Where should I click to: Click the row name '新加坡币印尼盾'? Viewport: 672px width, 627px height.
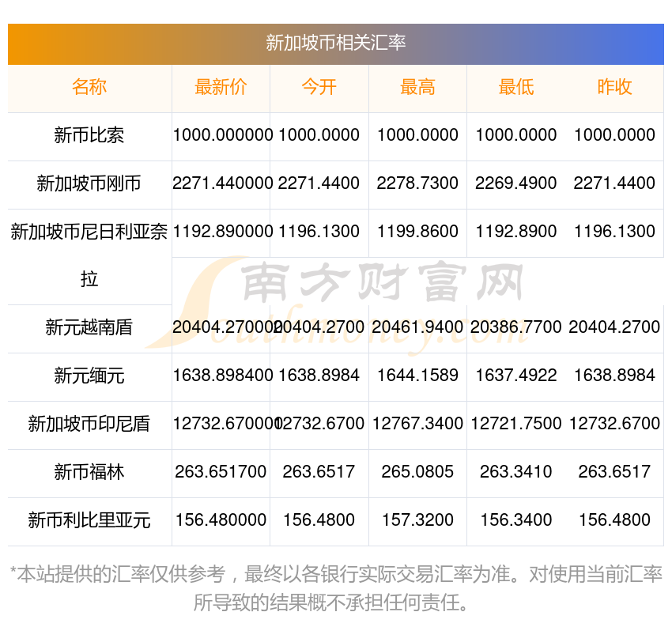pyautogui.click(x=89, y=424)
